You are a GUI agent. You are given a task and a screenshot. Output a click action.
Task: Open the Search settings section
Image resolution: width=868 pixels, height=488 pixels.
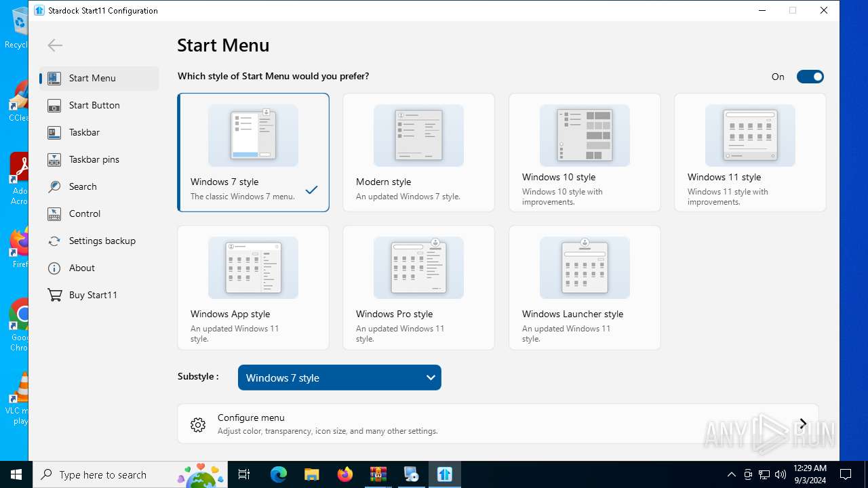click(99, 186)
